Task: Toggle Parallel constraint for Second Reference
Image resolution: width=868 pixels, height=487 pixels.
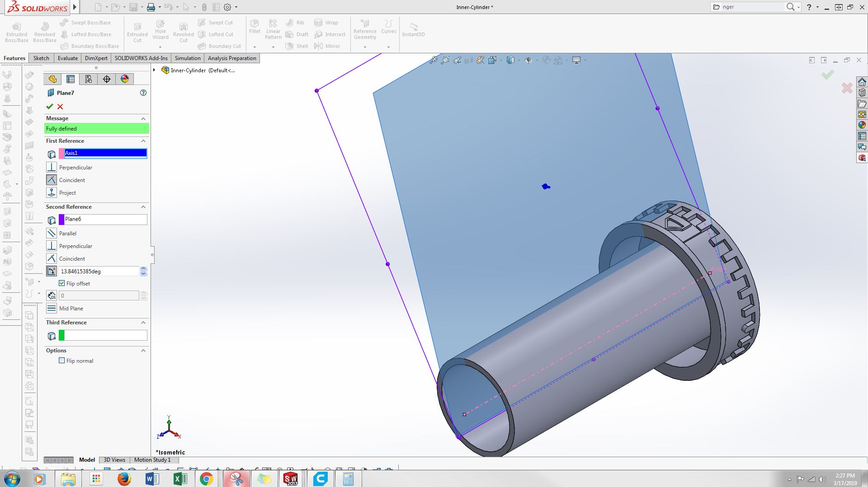Action: click(52, 233)
